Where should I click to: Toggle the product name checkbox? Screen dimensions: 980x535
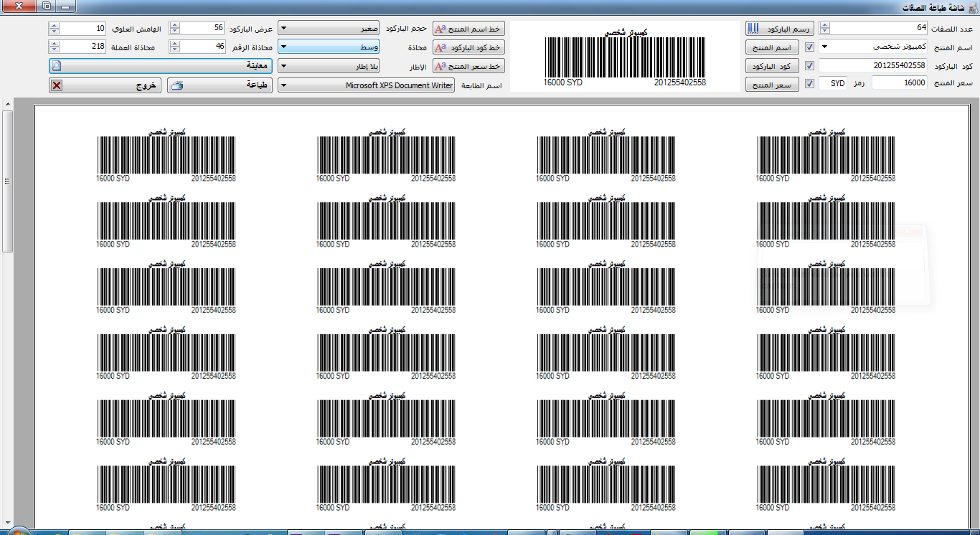[810, 47]
